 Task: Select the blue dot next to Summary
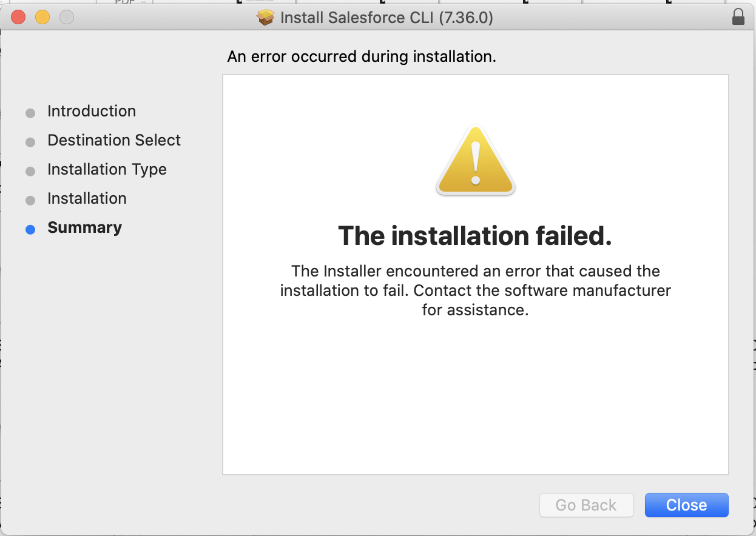(x=30, y=229)
